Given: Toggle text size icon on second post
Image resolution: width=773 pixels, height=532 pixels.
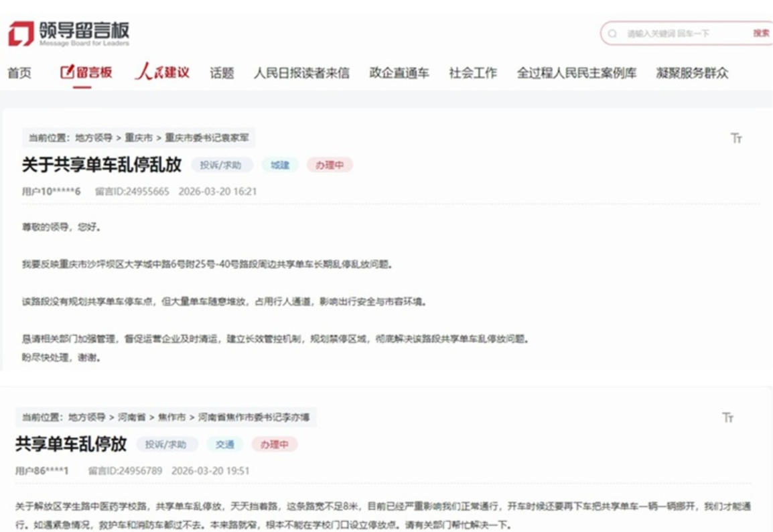Looking at the screenshot, I should point(728,417).
